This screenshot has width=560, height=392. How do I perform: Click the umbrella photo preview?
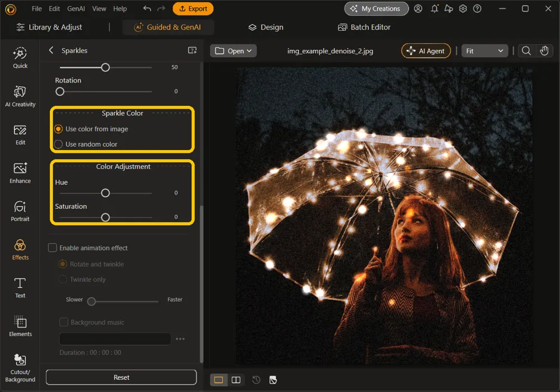384,216
